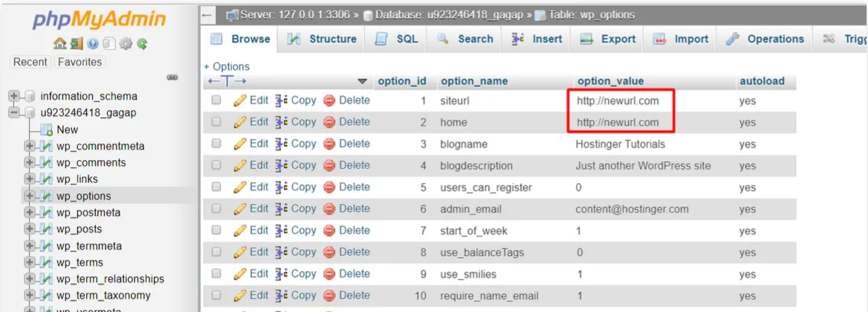Viewport: 868px width, 312px height.
Task: Sort by the autoload column header
Action: coord(762,81)
